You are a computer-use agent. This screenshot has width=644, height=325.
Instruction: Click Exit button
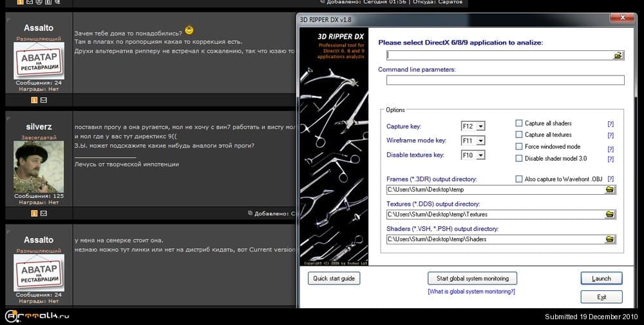point(601,297)
